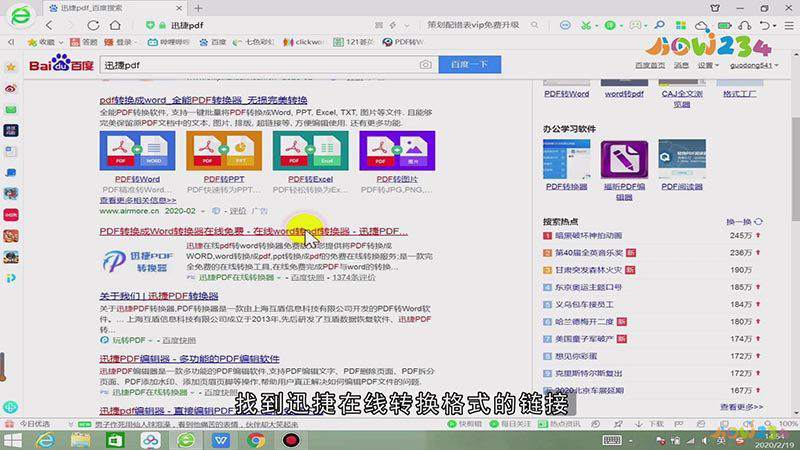Open PDF转换器 under 办公学习软件
This screenshot has height=450, width=800.
tap(566, 187)
